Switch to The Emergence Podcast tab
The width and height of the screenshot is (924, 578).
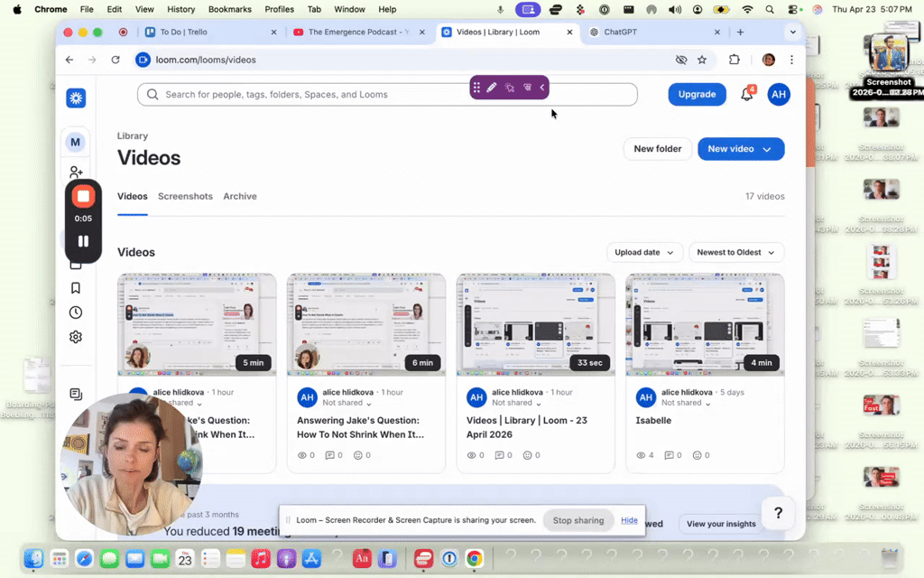359,32
